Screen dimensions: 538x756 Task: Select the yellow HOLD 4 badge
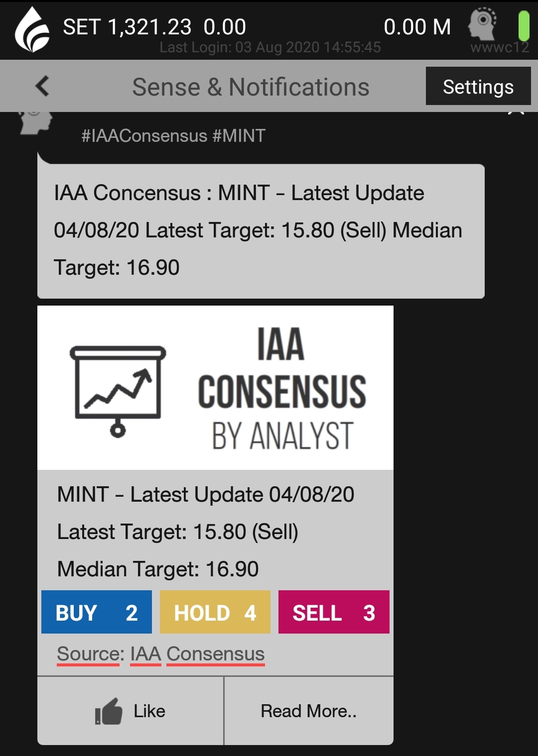215,612
